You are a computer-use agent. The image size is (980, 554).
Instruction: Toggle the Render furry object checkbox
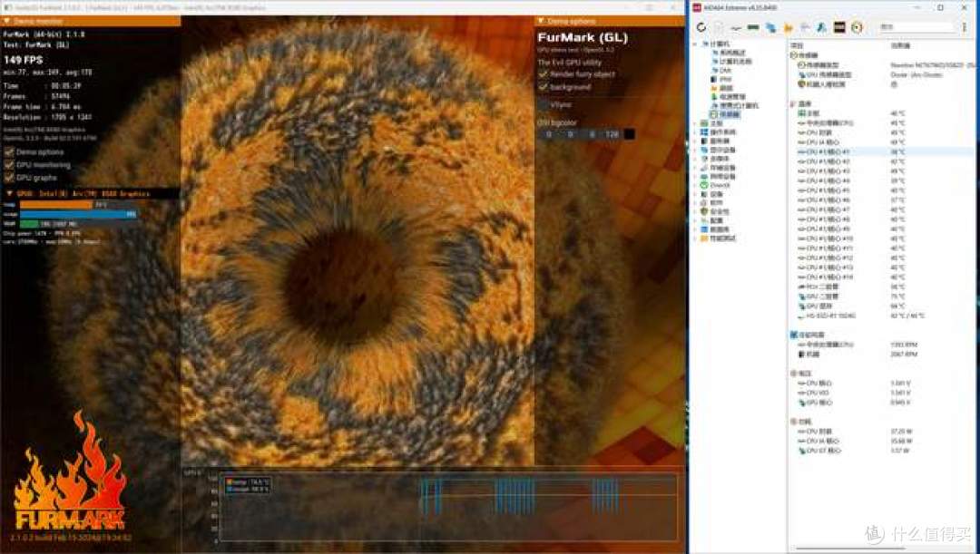click(544, 74)
